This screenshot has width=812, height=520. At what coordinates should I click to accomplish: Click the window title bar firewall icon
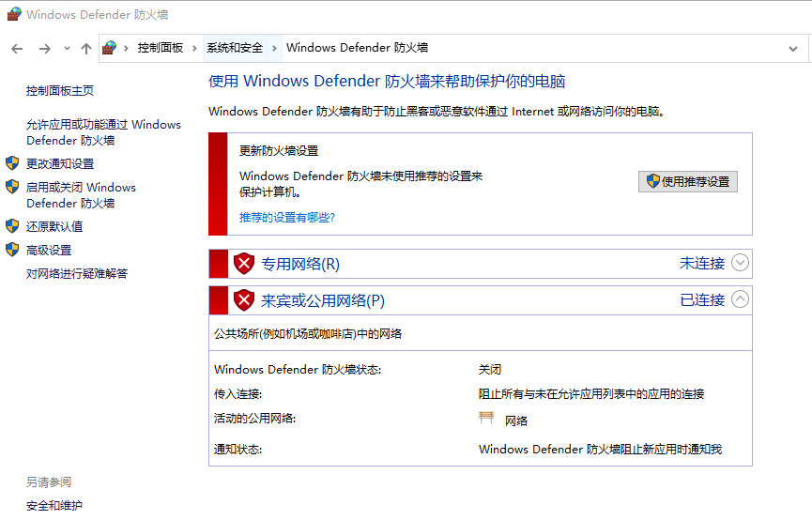coord(14,14)
